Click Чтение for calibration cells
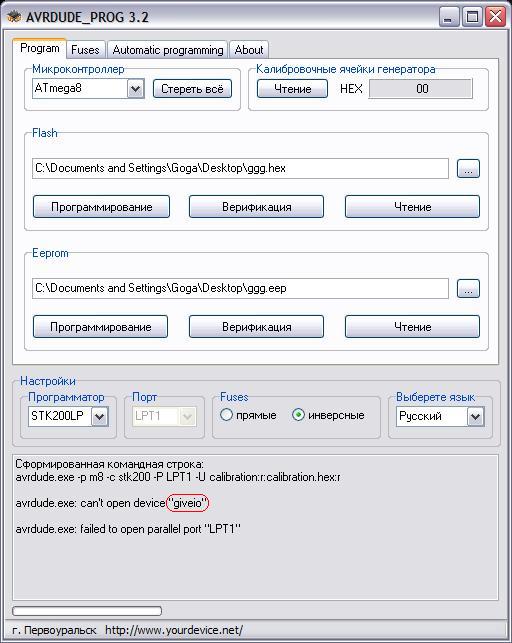 pos(292,89)
